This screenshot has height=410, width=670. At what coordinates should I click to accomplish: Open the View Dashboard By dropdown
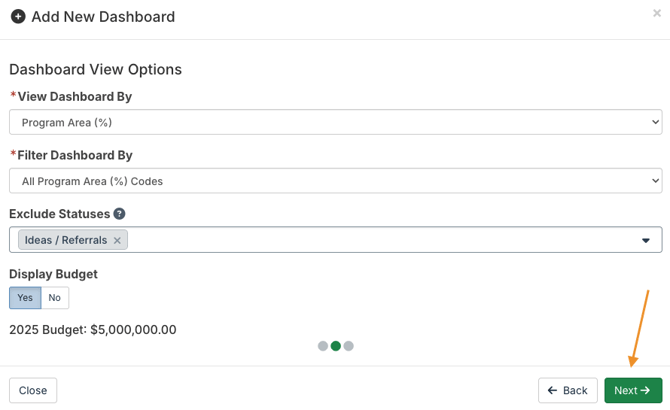[x=335, y=122]
